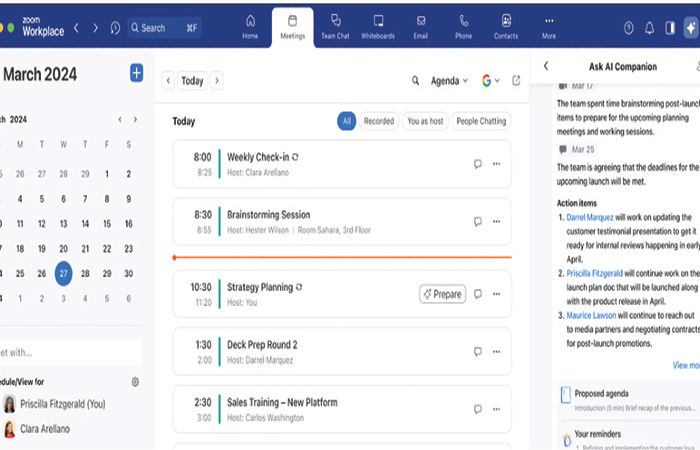The height and width of the screenshot is (450, 700).
Task: Open more options for Strategy Planning
Action: coord(496,294)
